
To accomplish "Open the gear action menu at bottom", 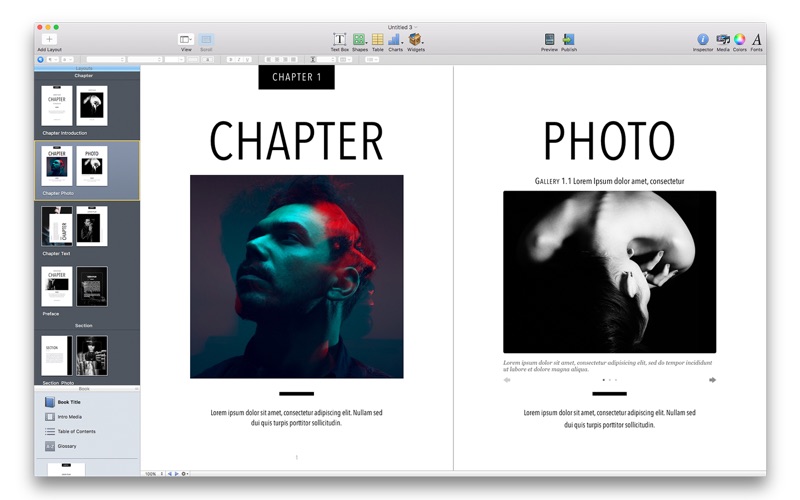I will click(185, 473).
